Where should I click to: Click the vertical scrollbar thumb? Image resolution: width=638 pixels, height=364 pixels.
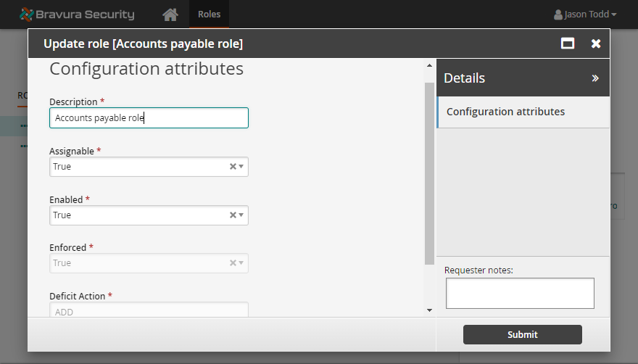pyautogui.click(x=429, y=173)
